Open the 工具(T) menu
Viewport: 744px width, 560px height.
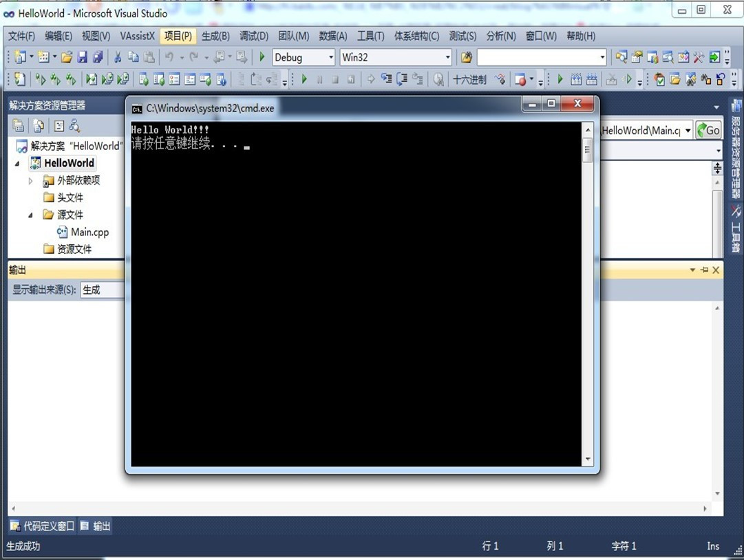pyautogui.click(x=370, y=36)
